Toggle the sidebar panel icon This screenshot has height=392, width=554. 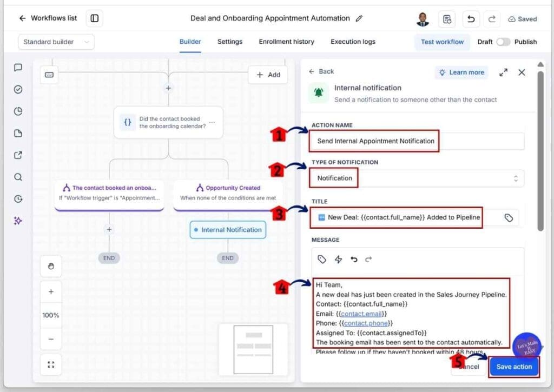coord(94,18)
